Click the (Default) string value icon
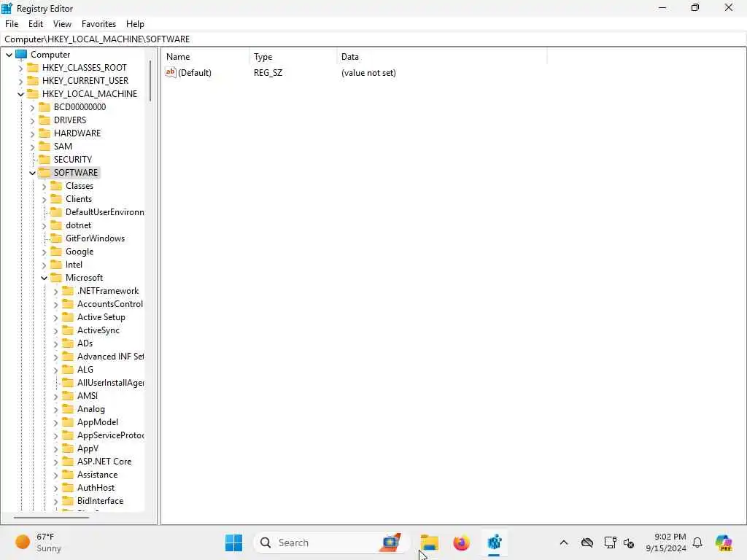The width and height of the screenshot is (747, 560). coord(171,72)
